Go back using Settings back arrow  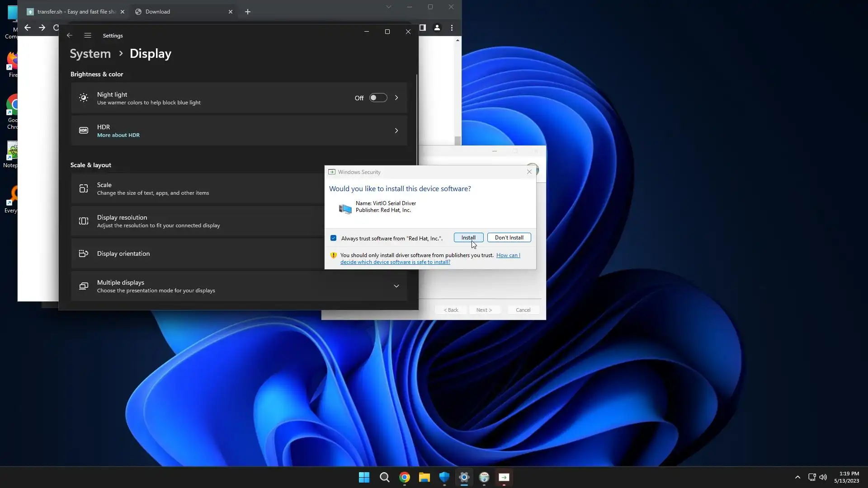pyautogui.click(x=69, y=35)
